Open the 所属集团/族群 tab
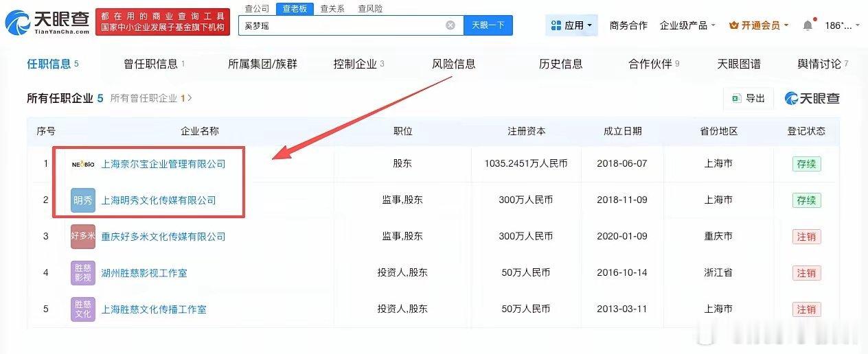This screenshot has height=354, width=868. point(262,64)
